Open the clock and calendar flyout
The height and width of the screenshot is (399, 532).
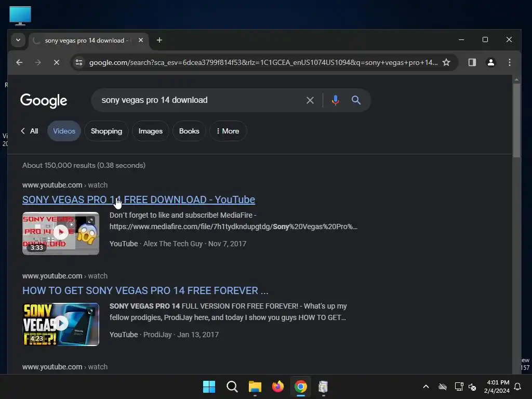[x=497, y=387]
